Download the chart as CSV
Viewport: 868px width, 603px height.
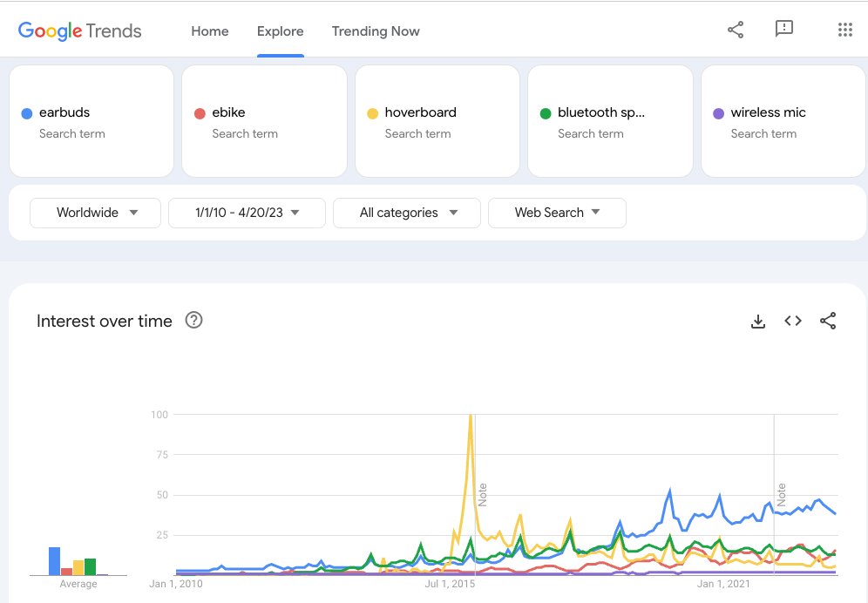[x=758, y=322]
